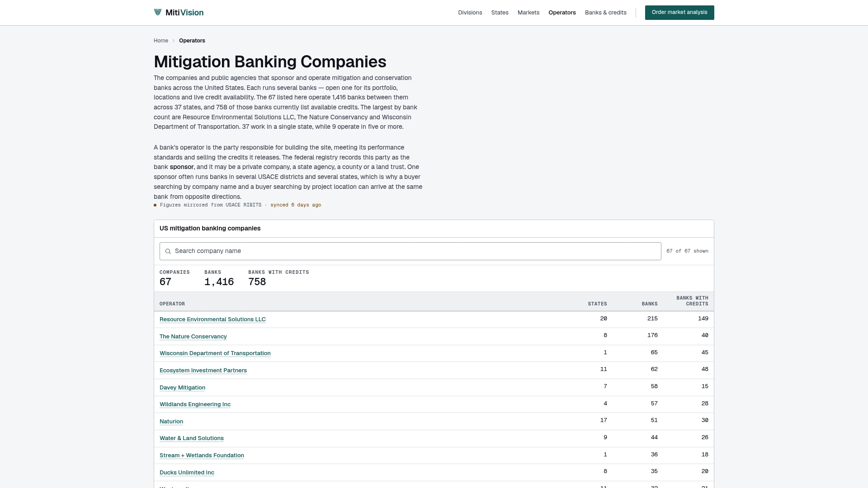The height and width of the screenshot is (488, 868).
Task: Open Resource Environmental Solutions LLC
Action: [x=212, y=319]
